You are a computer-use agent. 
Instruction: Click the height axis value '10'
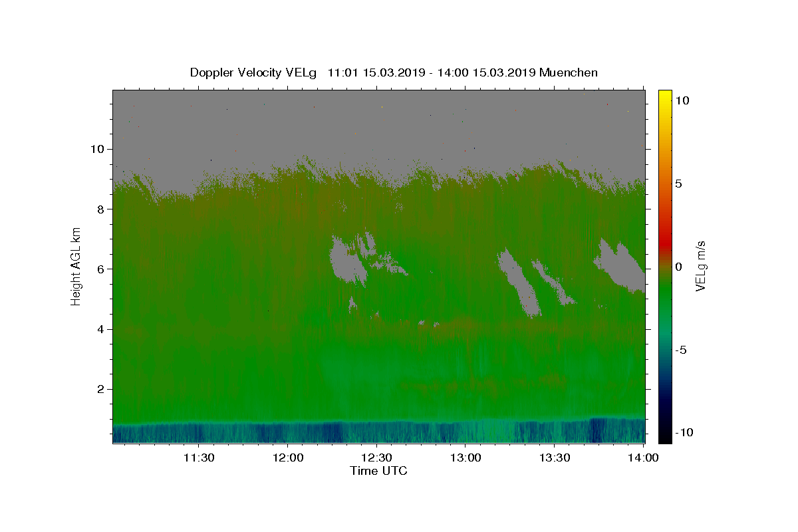click(98, 149)
